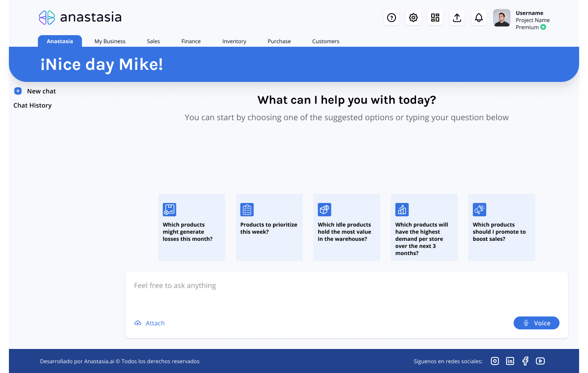This screenshot has width=588, height=373.
Task: Click the apps grid icon in header
Action: coord(435,18)
